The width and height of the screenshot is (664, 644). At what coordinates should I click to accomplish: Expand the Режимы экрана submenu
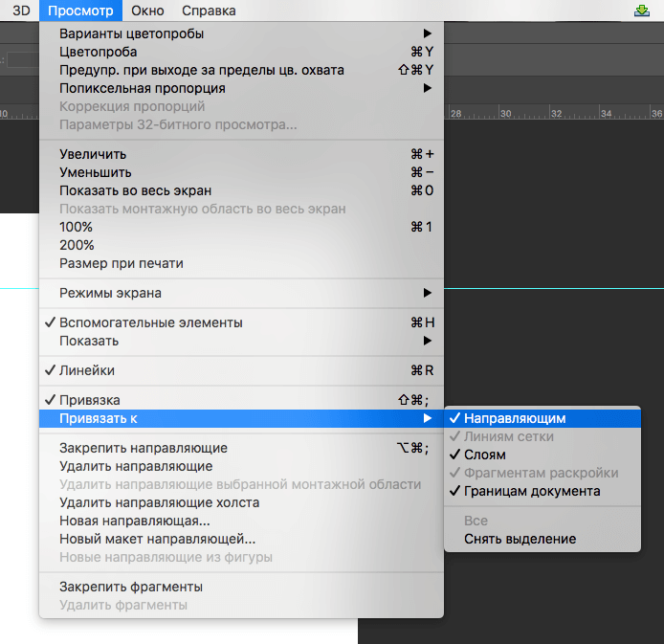point(110,293)
